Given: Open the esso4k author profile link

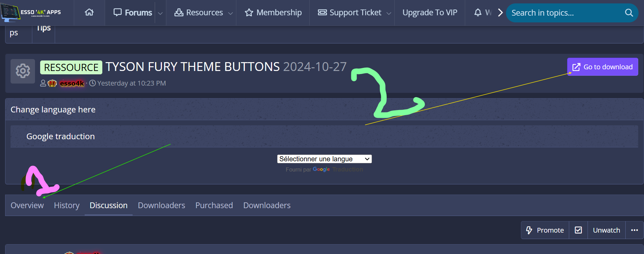Looking at the screenshot, I should [x=72, y=83].
